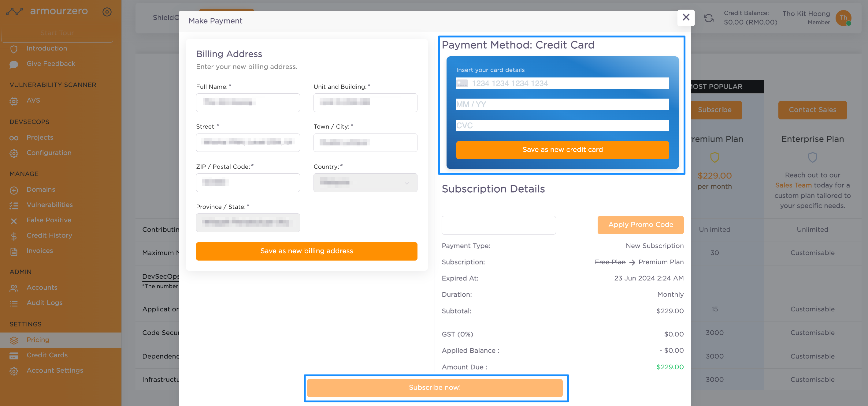Click the False Positive X icon

click(14, 221)
